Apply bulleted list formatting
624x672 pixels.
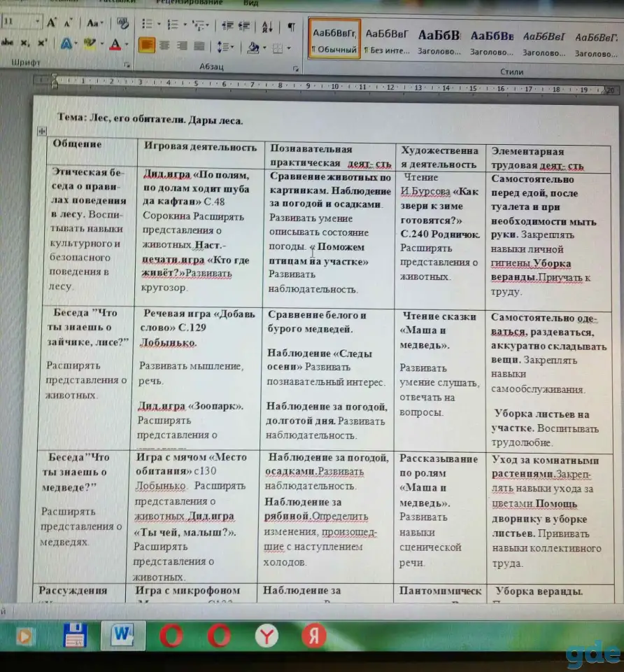coord(147,24)
